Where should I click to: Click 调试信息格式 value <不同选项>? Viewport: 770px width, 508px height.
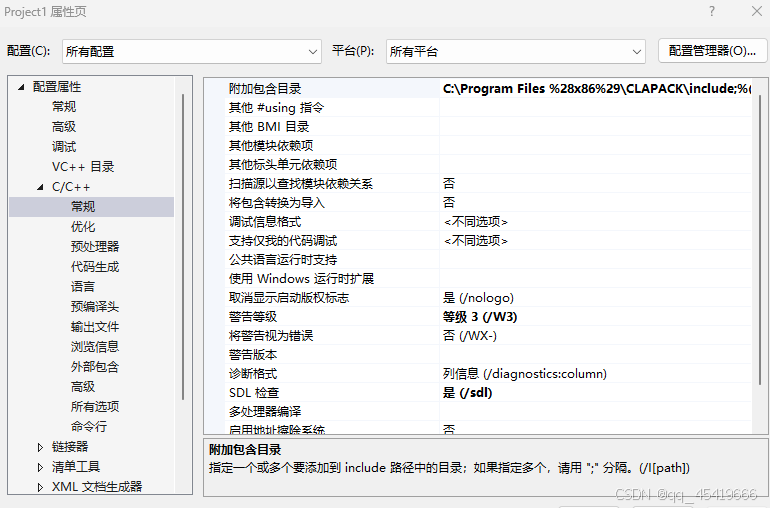[475, 222]
